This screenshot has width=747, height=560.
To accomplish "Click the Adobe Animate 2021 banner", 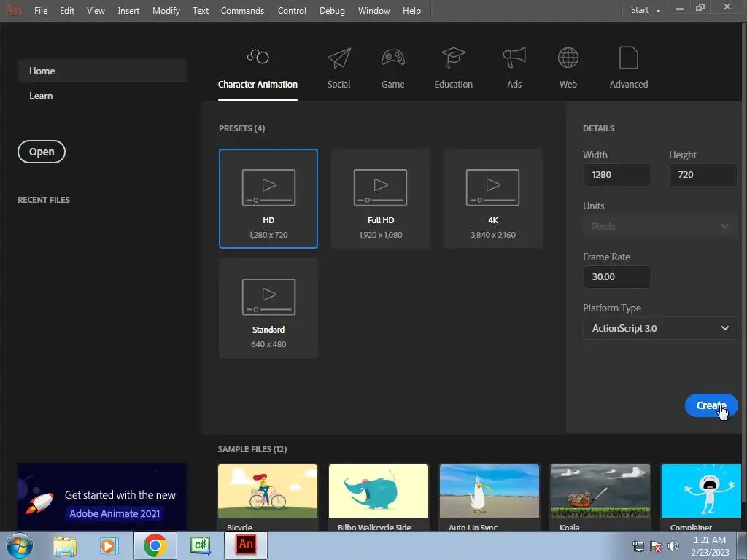I will pos(102,497).
